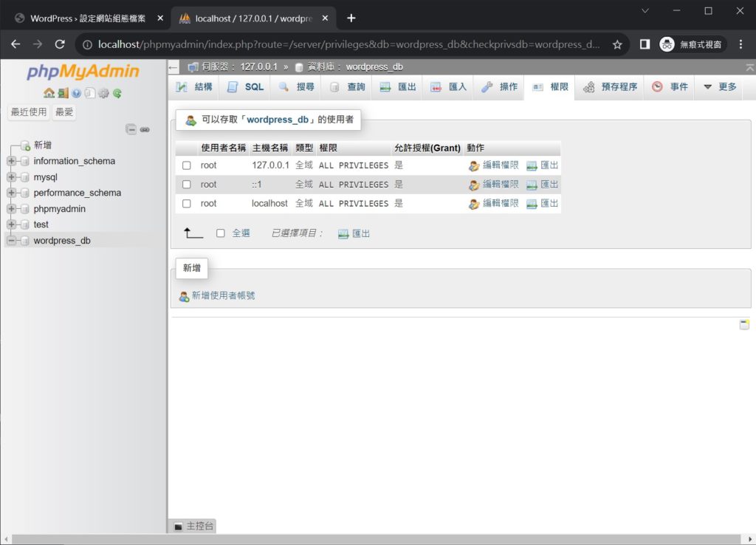Select the 匯入 tab

click(x=448, y=87)
